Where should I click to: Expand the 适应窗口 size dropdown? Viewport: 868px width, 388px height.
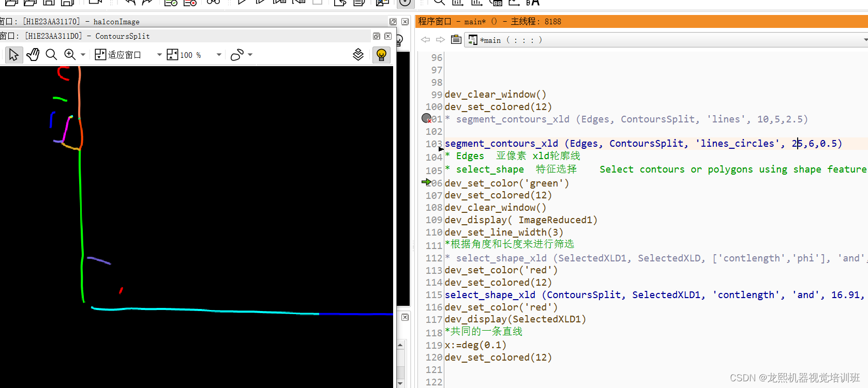159,55
